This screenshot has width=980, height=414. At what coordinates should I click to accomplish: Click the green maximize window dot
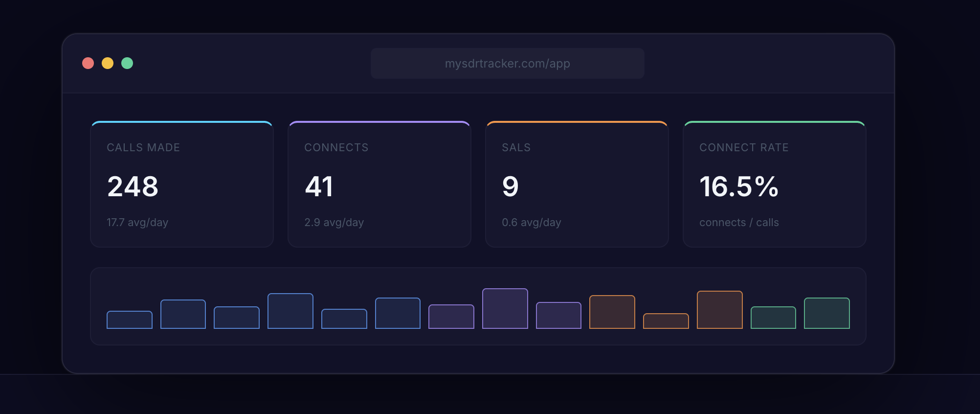127,63
